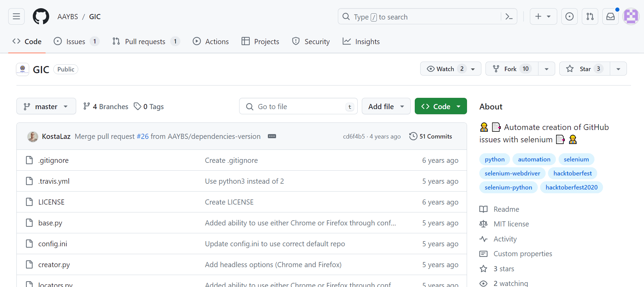The width and height of the screenshot is (644, 287).
Task: Open the command palette icon
Action: (x=509, y=16)
